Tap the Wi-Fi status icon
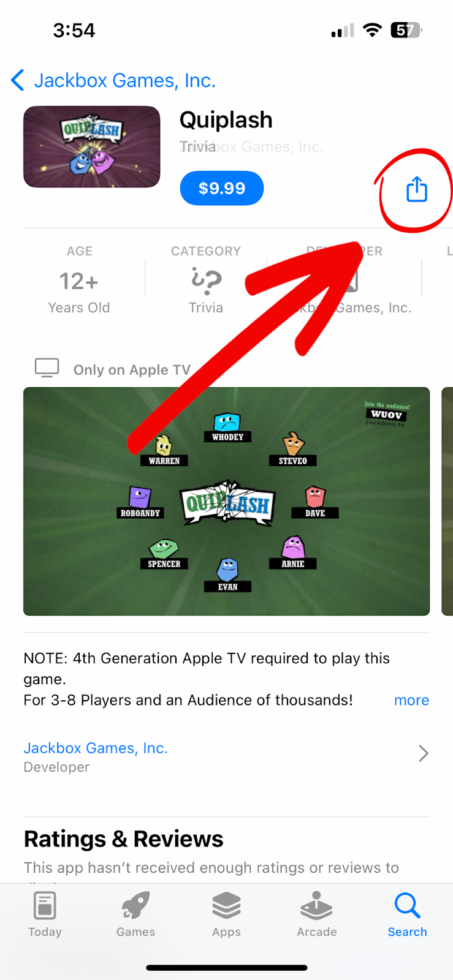 (x=372, y=30)
